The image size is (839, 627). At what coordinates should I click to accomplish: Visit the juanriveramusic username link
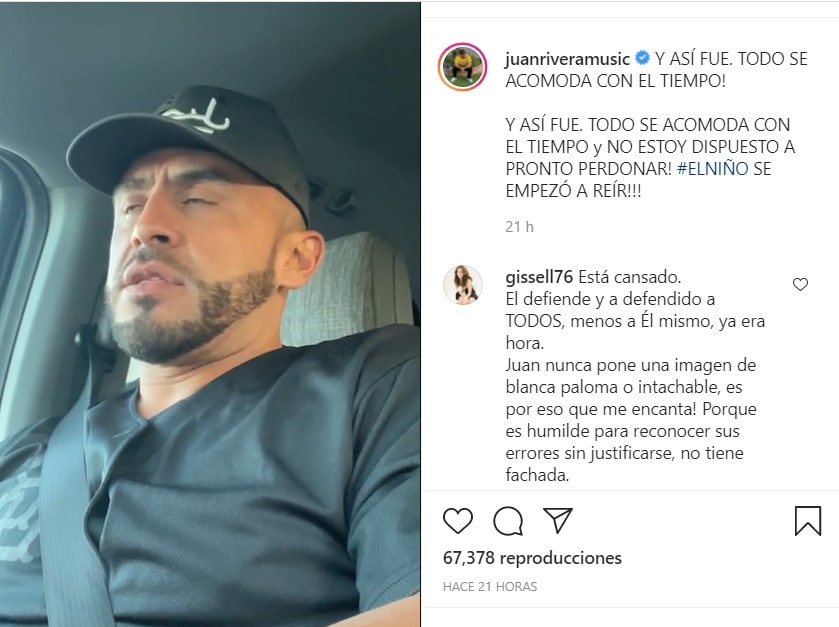click(567, 58)
